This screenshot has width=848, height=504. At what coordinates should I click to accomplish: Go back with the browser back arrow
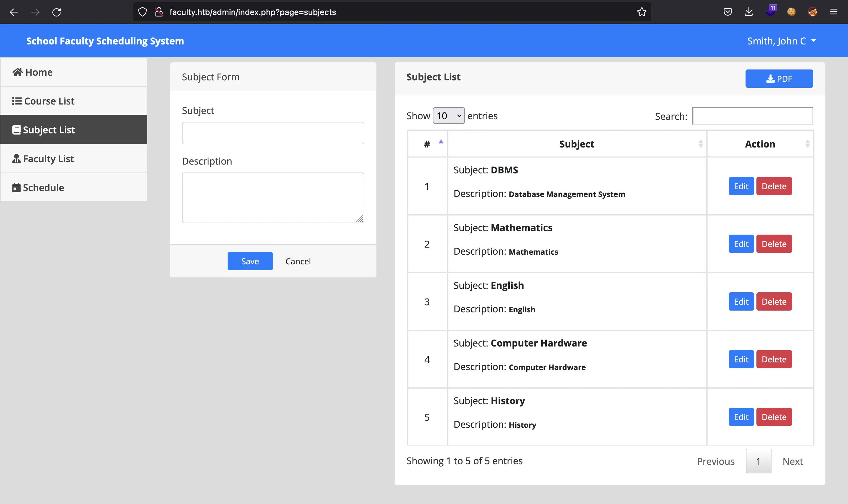[x=14, y=12]
